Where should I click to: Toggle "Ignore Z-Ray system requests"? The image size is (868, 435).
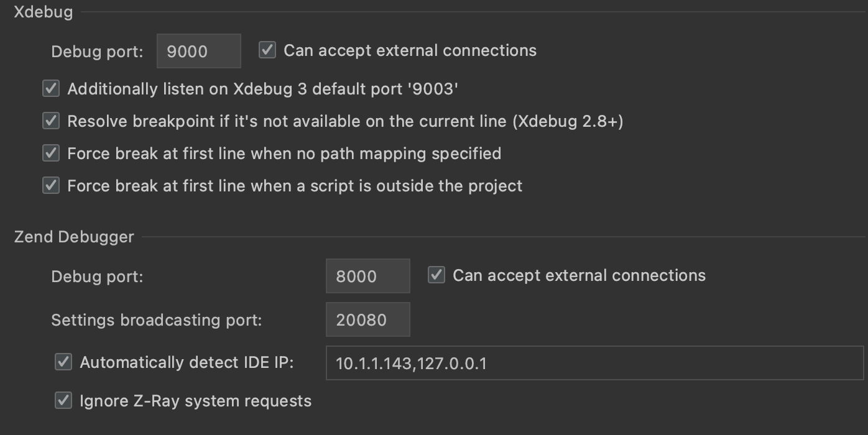(63, 400)
